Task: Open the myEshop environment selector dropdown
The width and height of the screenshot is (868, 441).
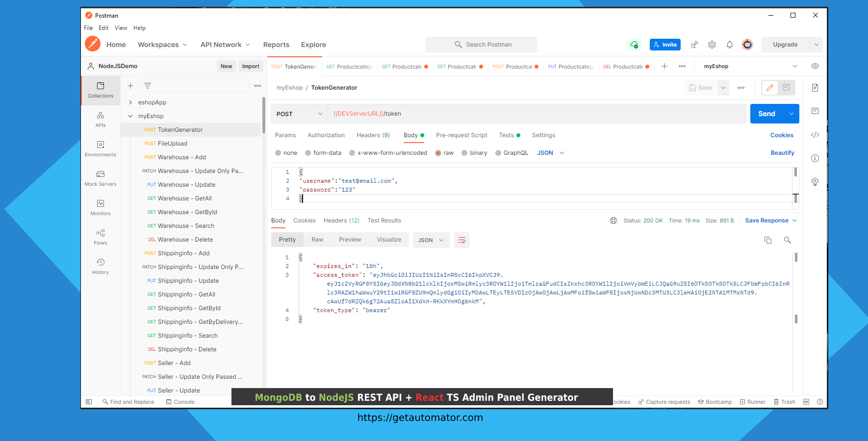Action: point(750,66)
